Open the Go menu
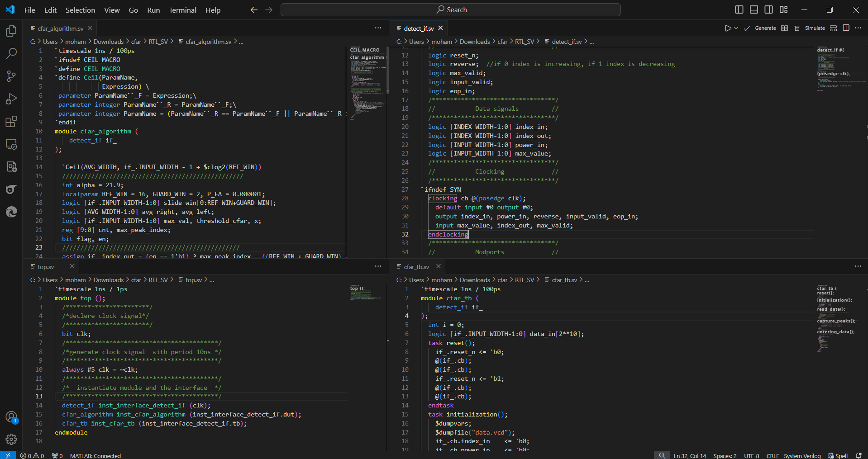Viewport: 868px width, 459px height. coord(134,10)
